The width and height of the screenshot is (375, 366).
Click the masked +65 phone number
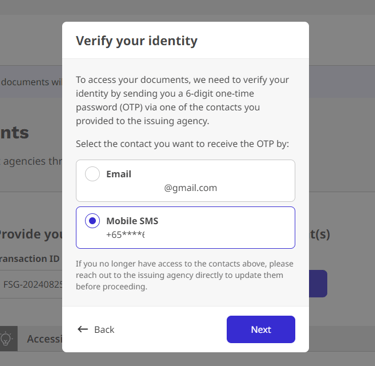pos(125,235)
